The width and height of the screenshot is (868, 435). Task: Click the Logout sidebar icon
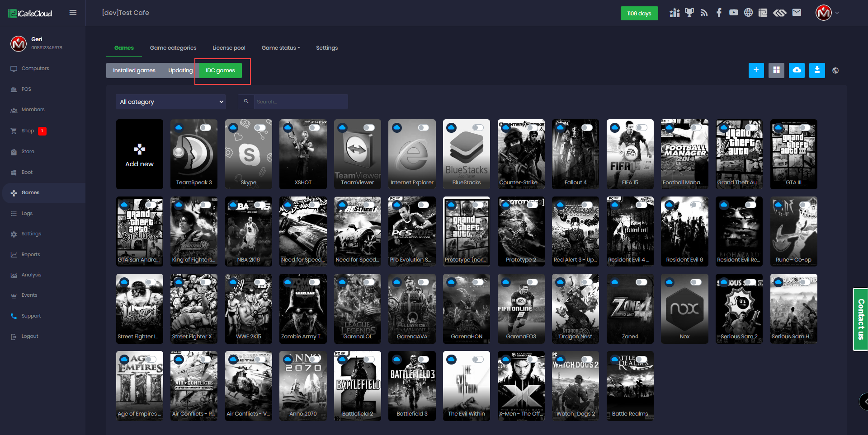click(14, 337)
